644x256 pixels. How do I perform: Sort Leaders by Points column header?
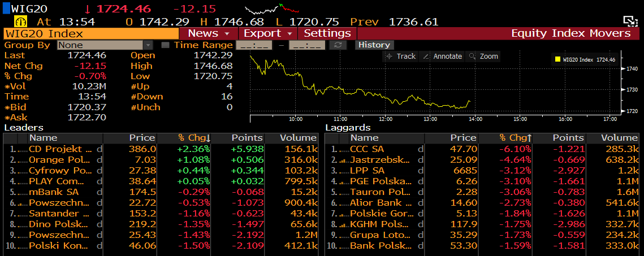tap(238, 138)
